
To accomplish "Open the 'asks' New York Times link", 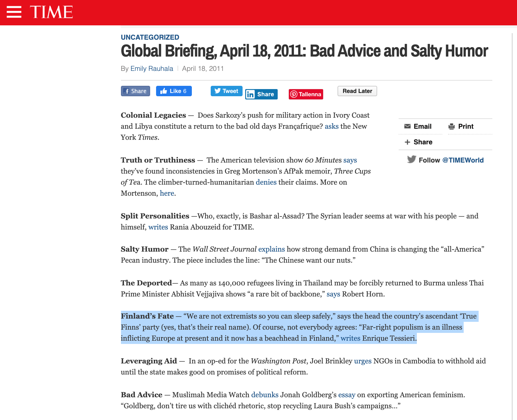I will (332, 126).
